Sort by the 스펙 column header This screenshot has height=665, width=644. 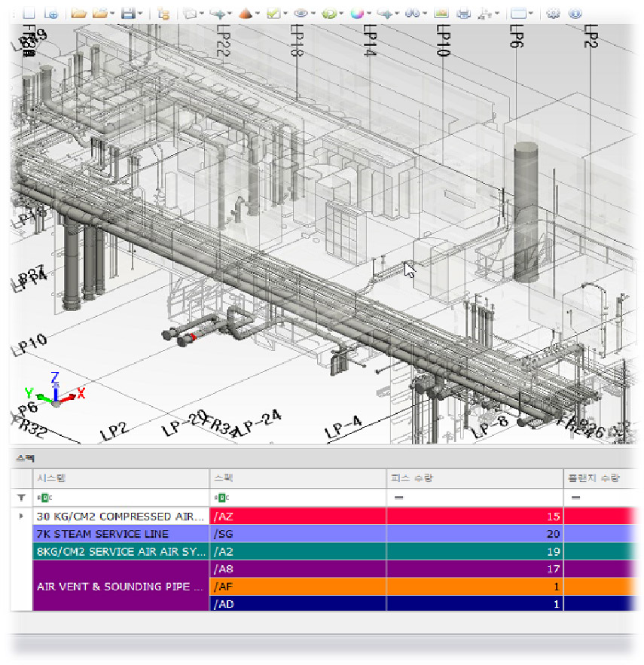(x=297, y=478)
